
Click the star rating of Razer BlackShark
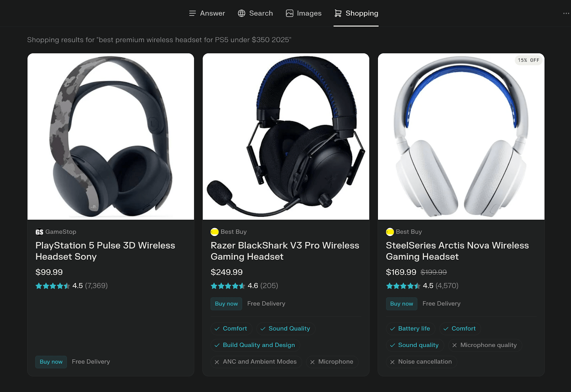(228, 286)
